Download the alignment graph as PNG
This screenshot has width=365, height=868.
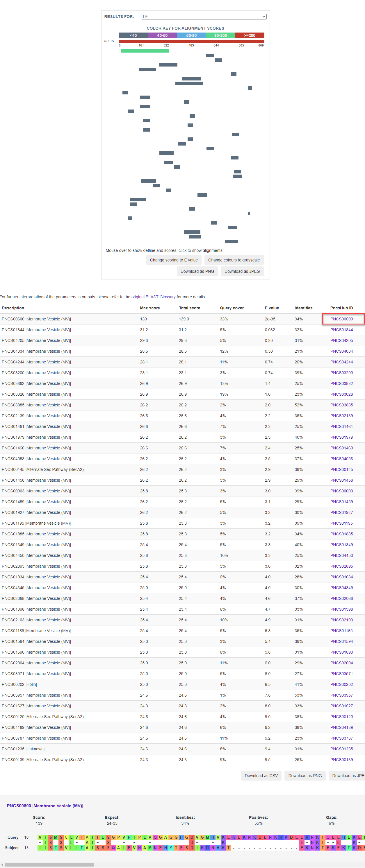click(197, 271)
